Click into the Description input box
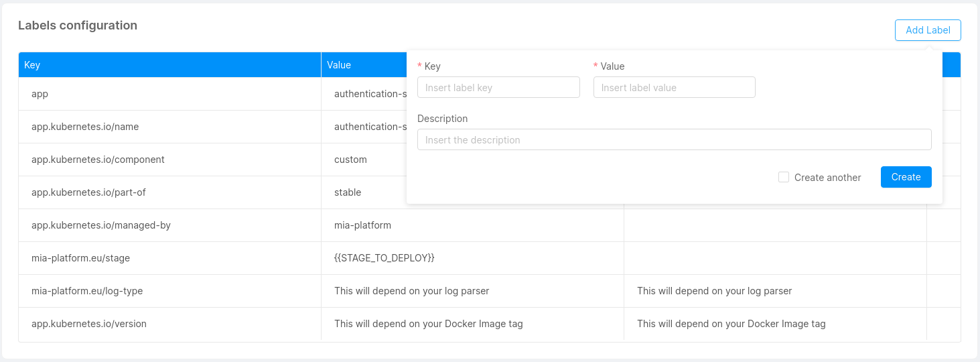The image size is (980, 362). 674,139
